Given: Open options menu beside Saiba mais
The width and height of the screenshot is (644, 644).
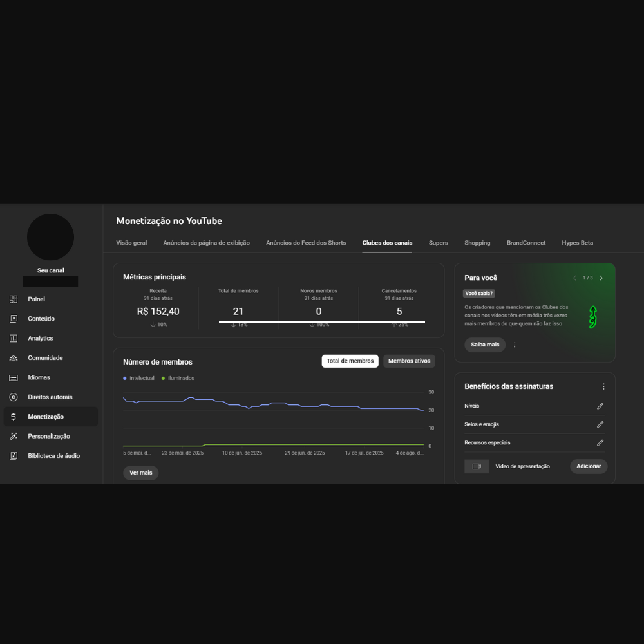Looking at the screenshot, I should click(515, 345).
